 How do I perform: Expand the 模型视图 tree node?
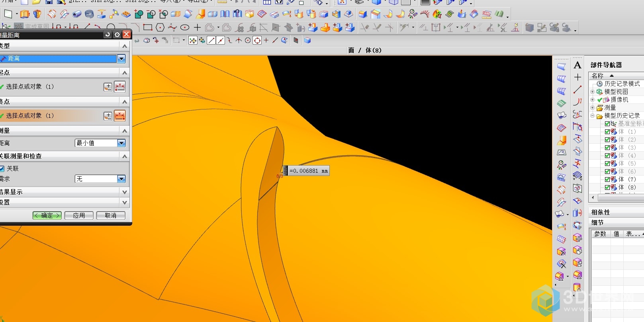coord(592,92)
